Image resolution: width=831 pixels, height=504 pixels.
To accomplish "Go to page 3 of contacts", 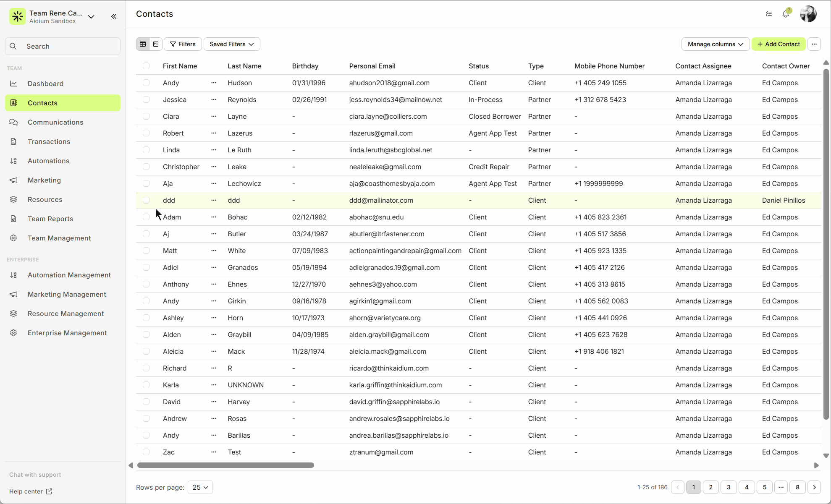I will [729, 487].
